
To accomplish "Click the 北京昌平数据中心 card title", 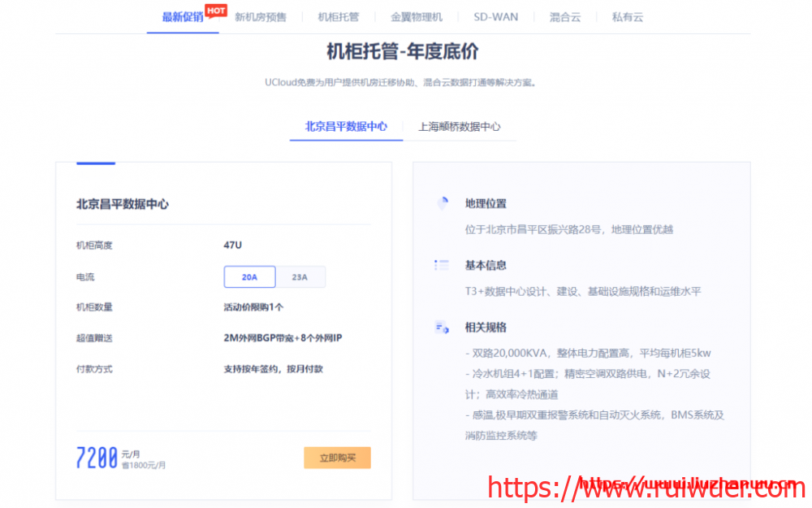I will click(x=123, y=205).
